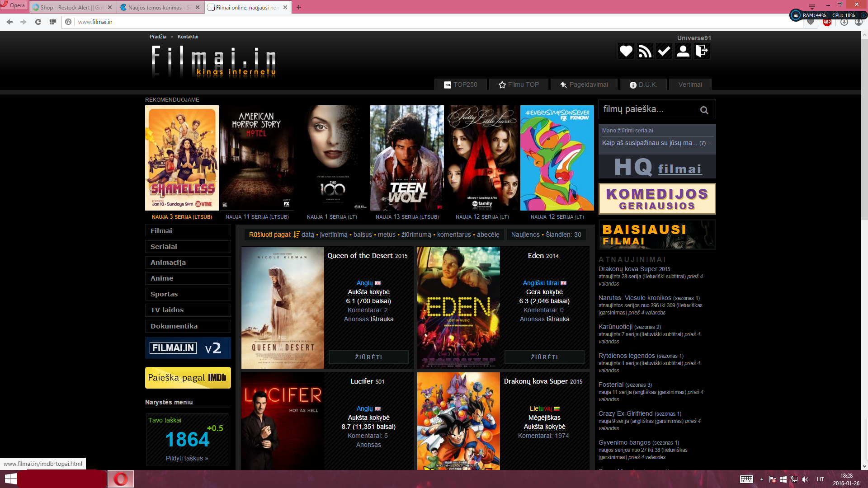Click the Opera icon in the taskbar

121,479
